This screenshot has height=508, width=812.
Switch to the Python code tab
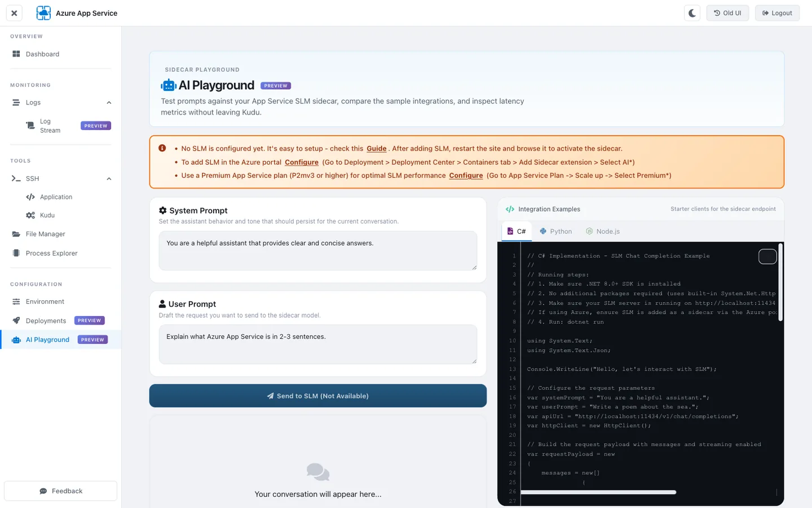(x=555, y=231)
